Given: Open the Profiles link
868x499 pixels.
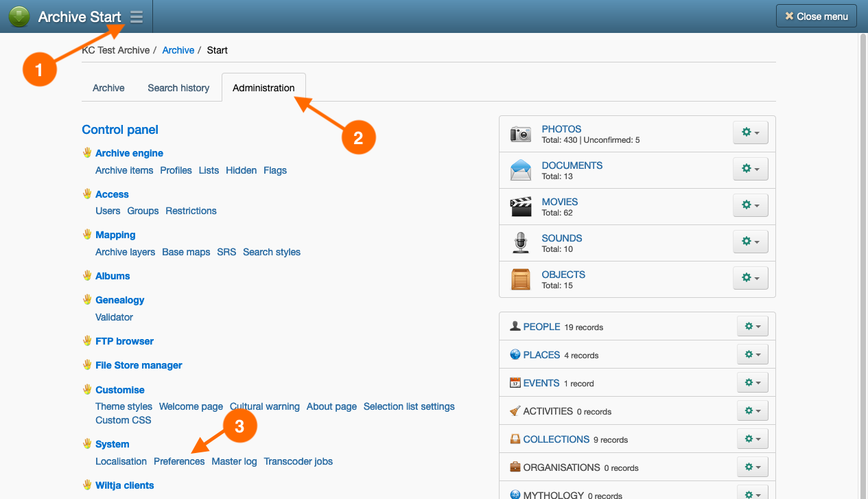Looking at the screenshot, I should 176,170.
